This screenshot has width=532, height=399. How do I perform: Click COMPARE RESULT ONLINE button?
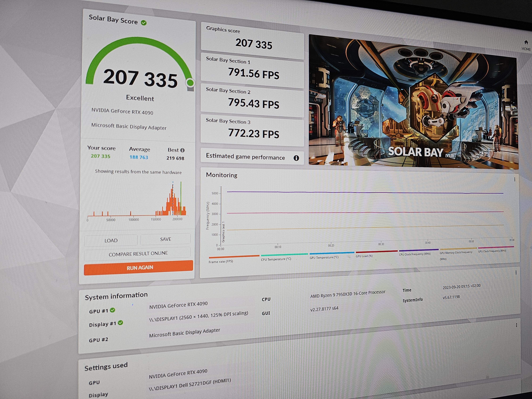click(138, 254)
